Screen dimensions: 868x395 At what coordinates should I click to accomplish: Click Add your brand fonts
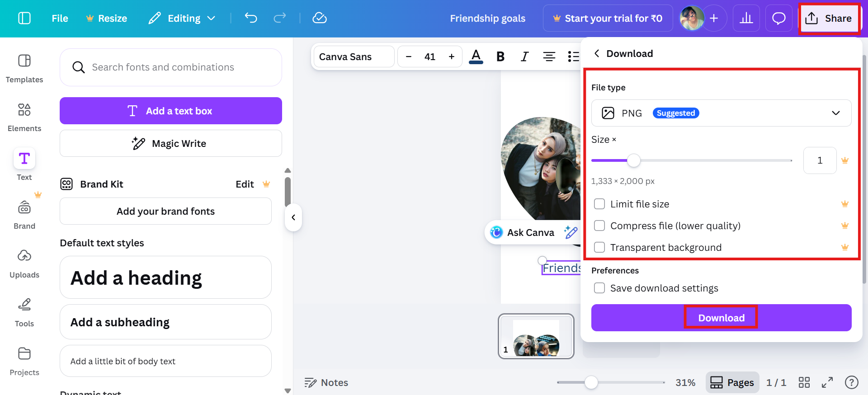(165, 211)
